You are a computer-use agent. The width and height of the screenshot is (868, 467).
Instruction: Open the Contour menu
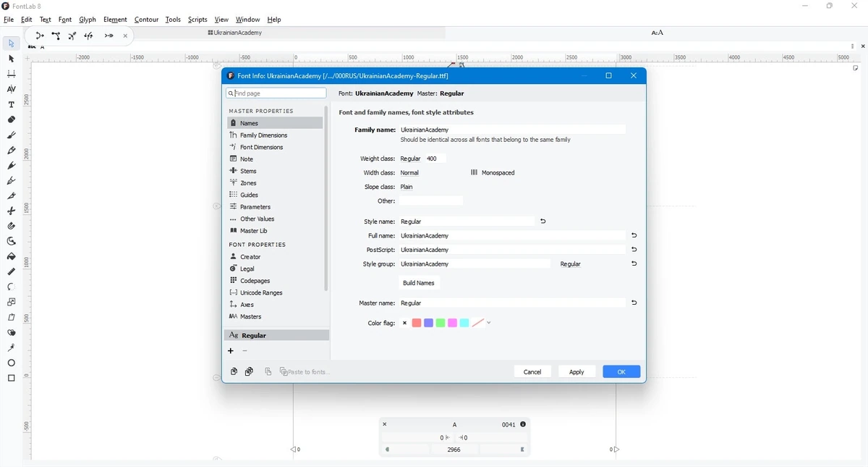[146, 20]
